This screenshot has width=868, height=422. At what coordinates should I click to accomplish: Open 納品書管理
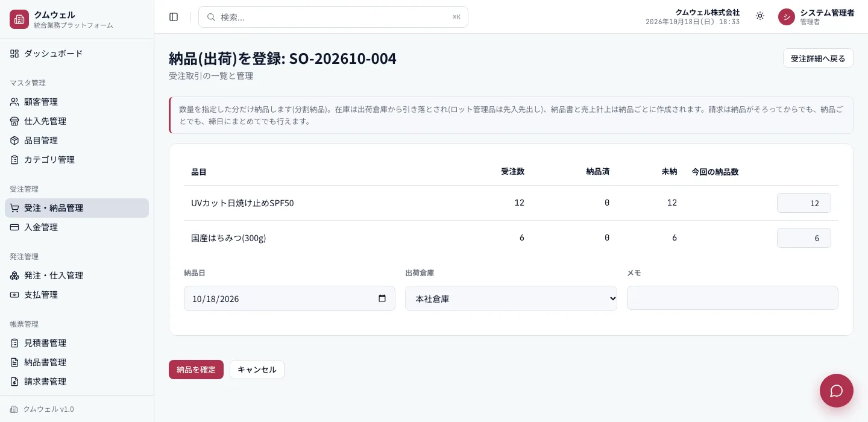click(77, 362)
